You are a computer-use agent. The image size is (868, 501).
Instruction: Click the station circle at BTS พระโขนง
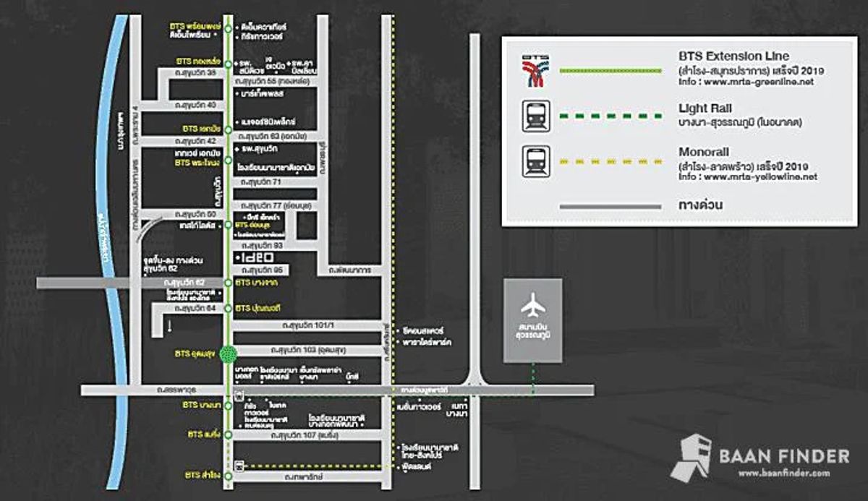[x=229, y=160]
